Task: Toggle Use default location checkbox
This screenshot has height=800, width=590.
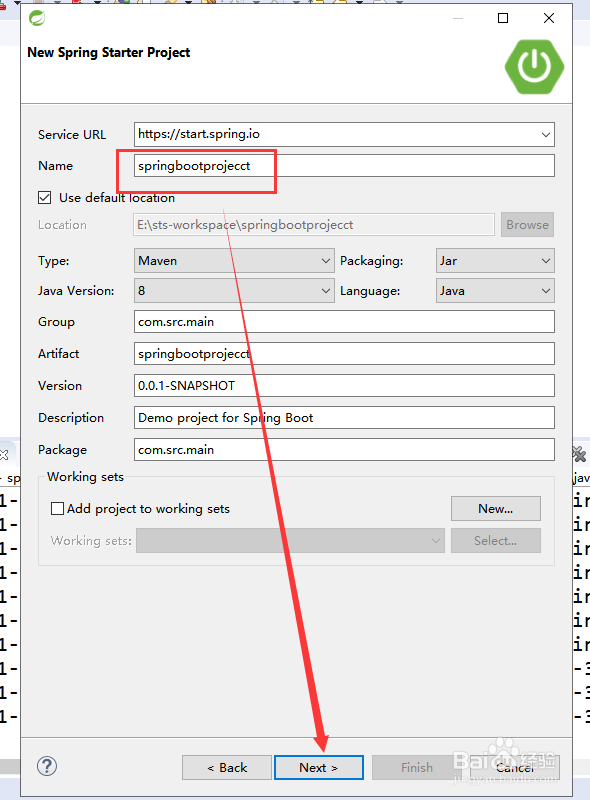Action: click(44, 197)
